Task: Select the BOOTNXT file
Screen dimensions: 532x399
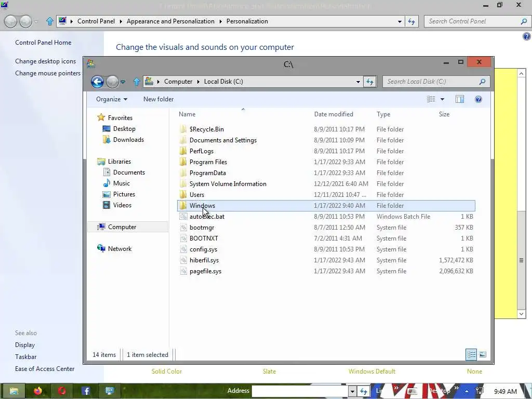Action: coord(204,238)
